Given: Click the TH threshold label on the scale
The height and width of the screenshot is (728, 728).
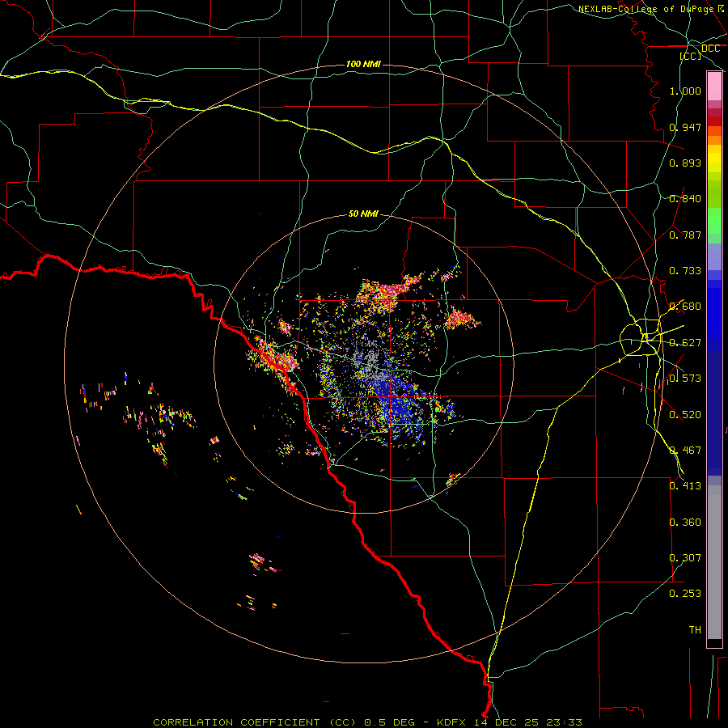Looking at the screenshot, I should 695,630.
